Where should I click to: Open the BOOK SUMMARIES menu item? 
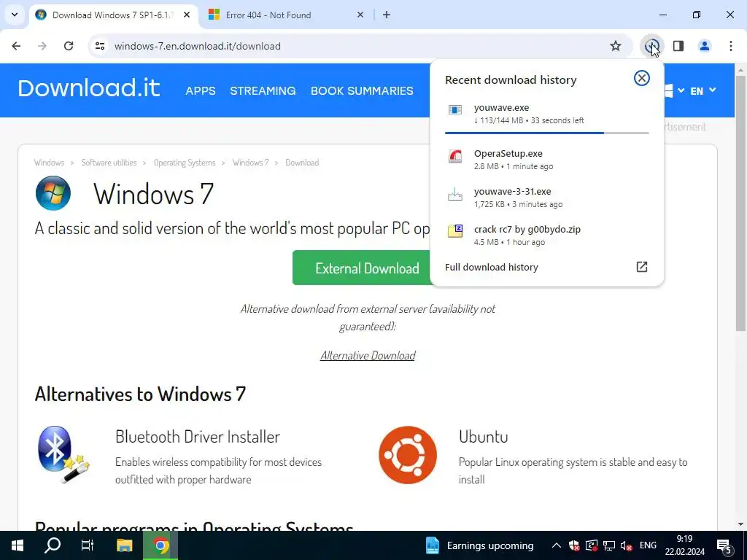tap(362, 90)
